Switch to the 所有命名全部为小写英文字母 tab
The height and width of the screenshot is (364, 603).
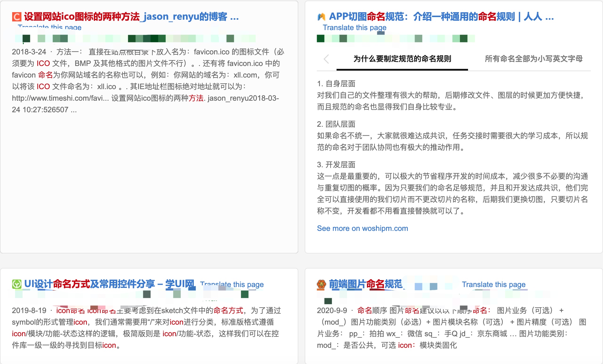point(533,59)
